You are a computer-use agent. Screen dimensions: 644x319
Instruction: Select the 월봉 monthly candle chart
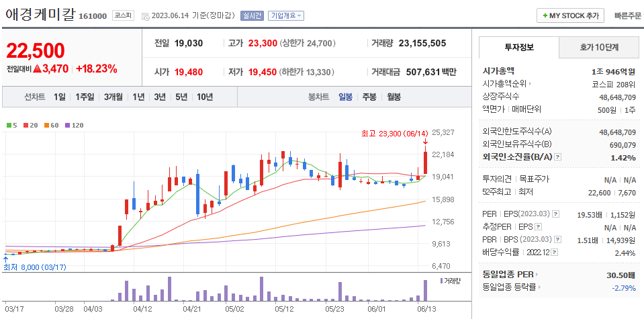click(x=394, y=97)
